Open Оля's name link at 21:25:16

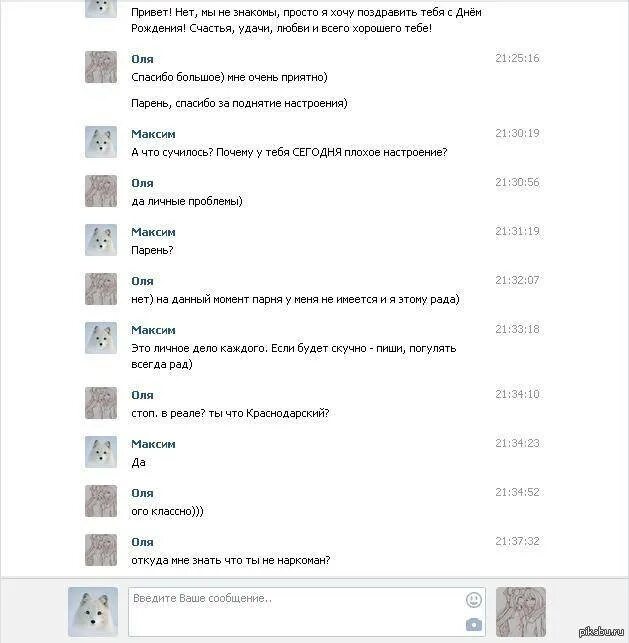coord(142,59)
